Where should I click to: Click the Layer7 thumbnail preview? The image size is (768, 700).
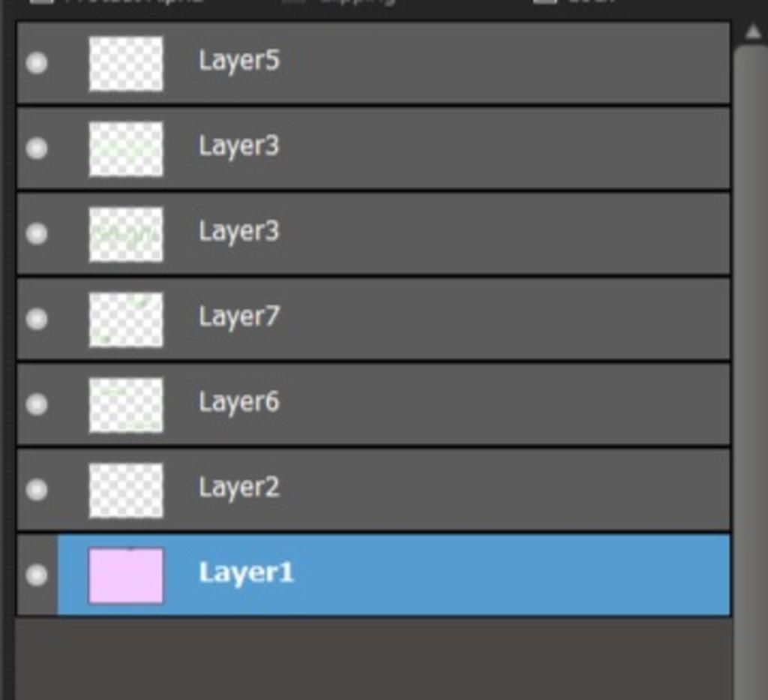pyautogui.click(x=126, y=320)
